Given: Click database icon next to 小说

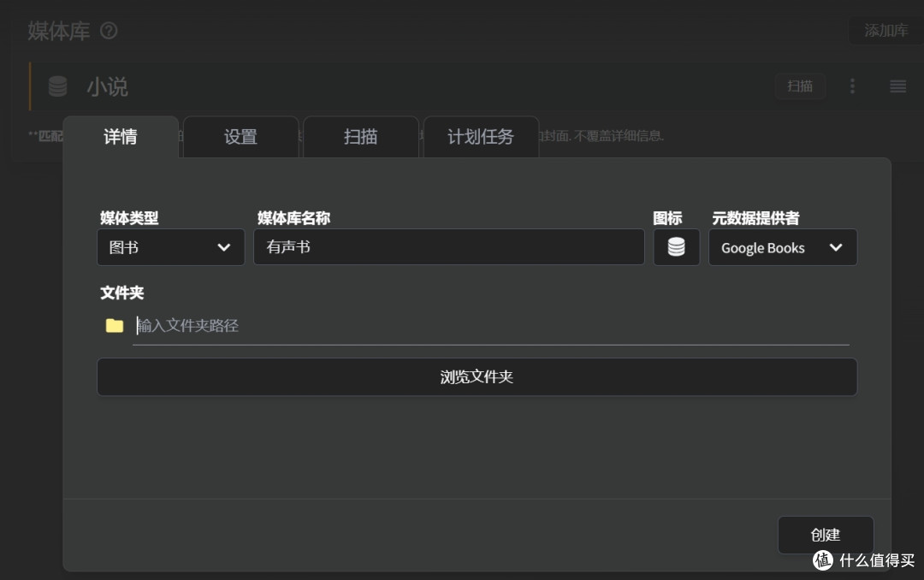Looking at the screenshot, I should pos(58,86).
